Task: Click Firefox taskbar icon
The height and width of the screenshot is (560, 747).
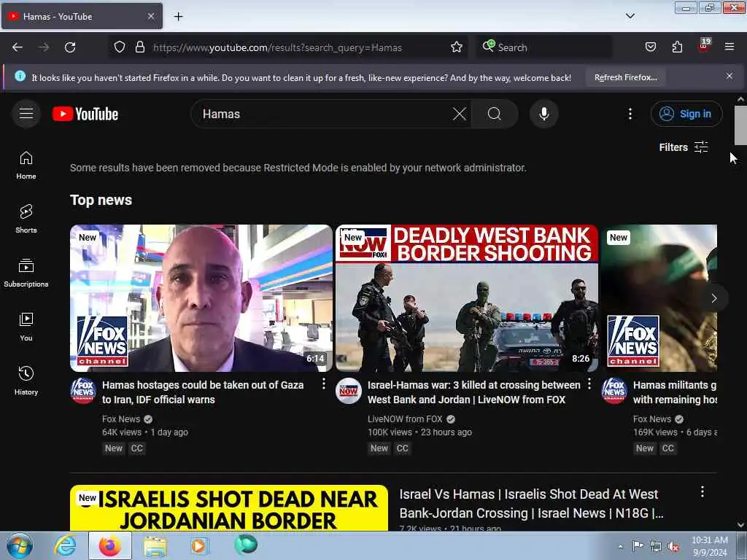Action: (x=109, y=546)
